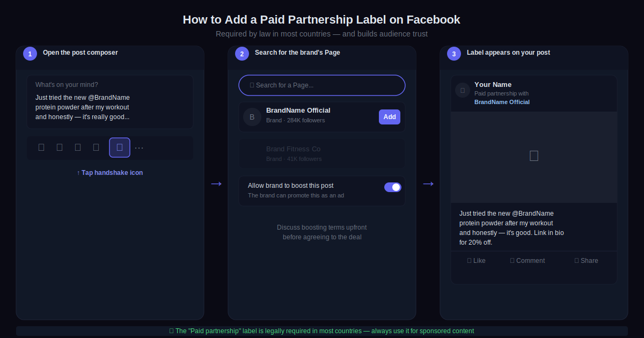644x338 pixels.
Task: Like the sponsored post
Action: click(x=476, y=261)
